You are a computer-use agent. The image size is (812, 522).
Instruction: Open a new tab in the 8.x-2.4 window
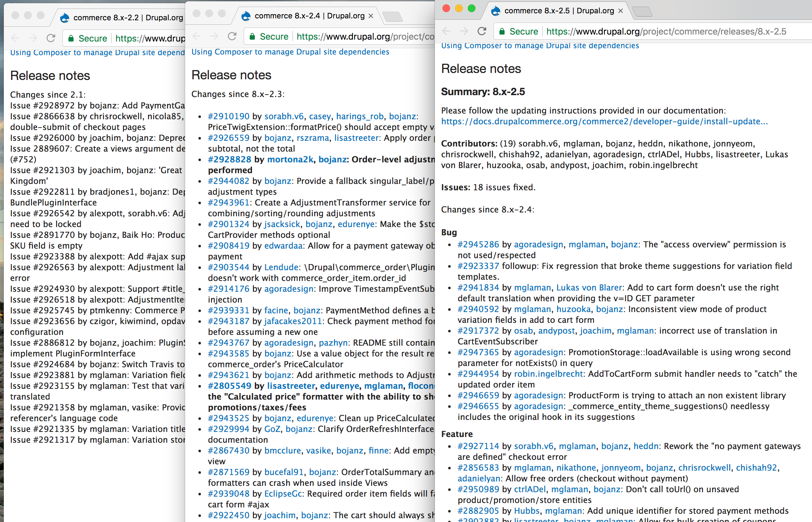point(392,16)
